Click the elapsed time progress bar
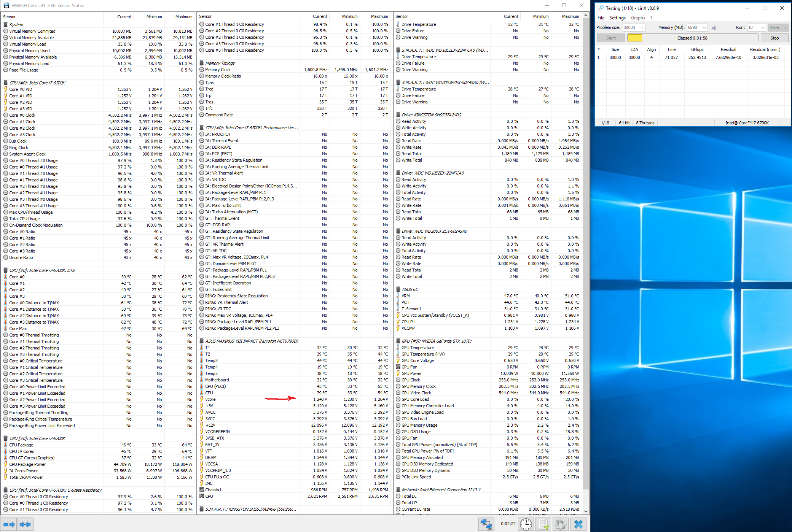 click(692, 38)
